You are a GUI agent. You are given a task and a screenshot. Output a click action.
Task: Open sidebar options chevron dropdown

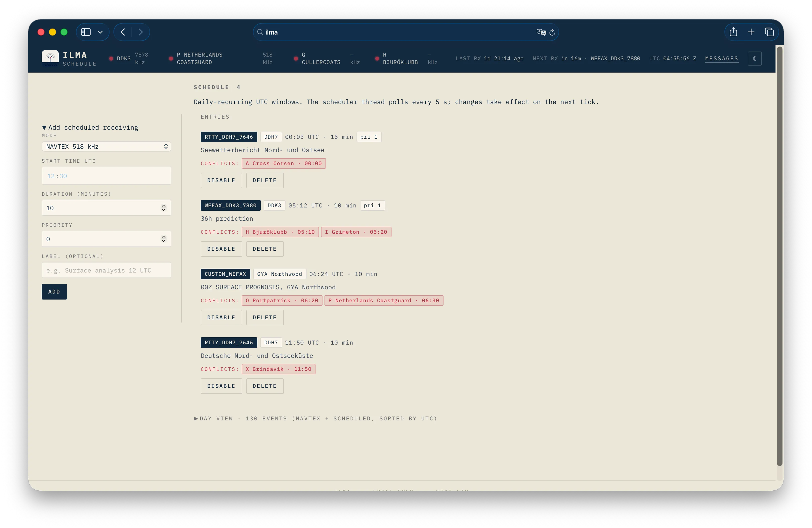[100, 32]
